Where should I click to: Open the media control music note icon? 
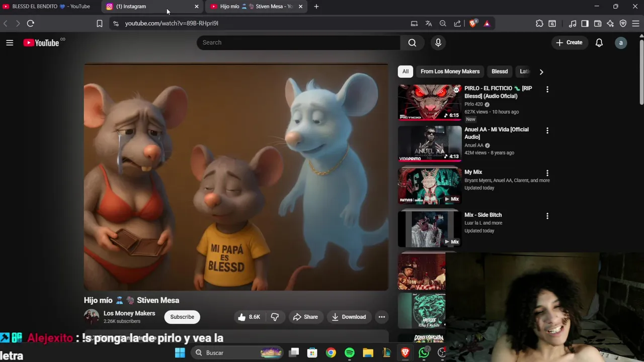pos(573,23)
